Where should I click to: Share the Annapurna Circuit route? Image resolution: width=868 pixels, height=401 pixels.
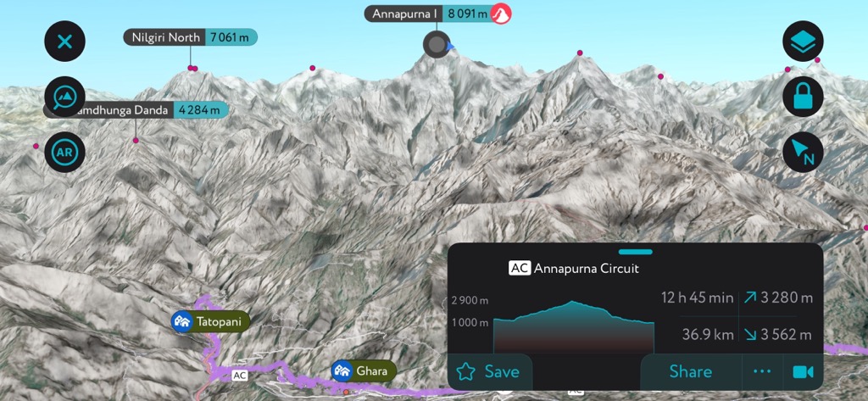(x=690, y=371)
